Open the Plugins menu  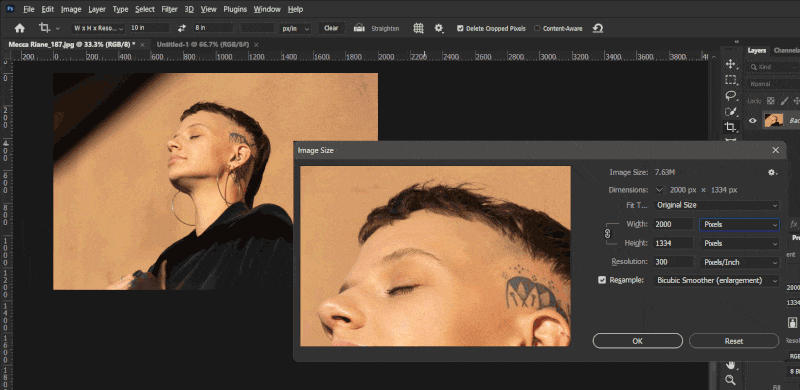tap(235, 9)
